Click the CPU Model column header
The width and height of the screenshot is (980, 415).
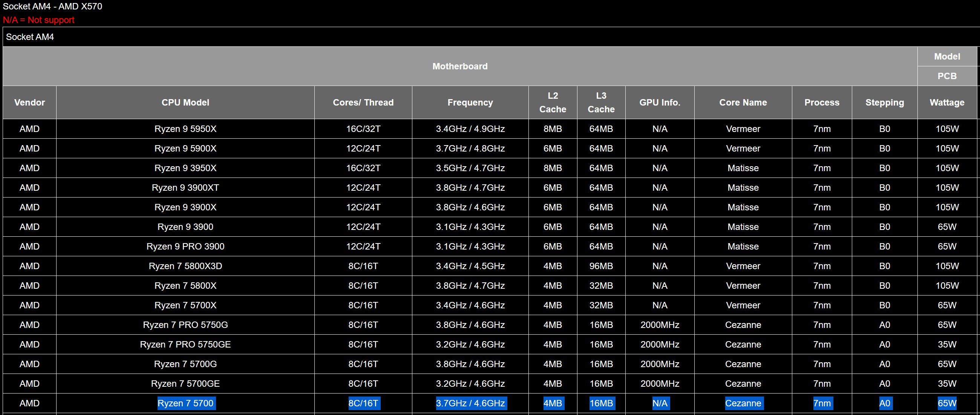click(185, 102)
